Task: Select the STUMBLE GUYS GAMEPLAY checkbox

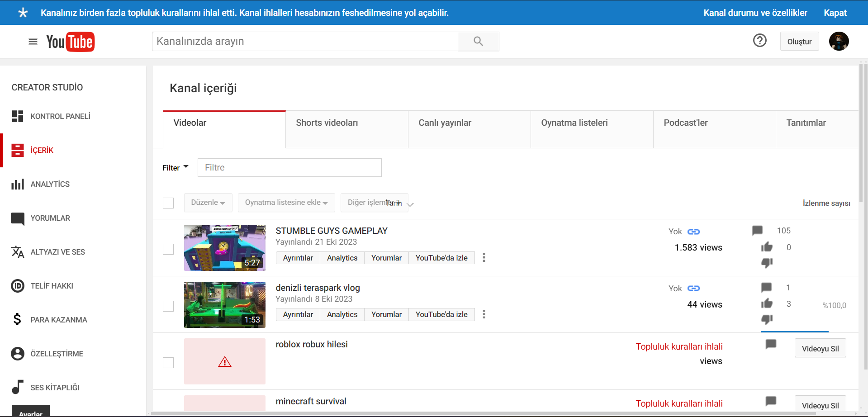Action: pos(168,249)
